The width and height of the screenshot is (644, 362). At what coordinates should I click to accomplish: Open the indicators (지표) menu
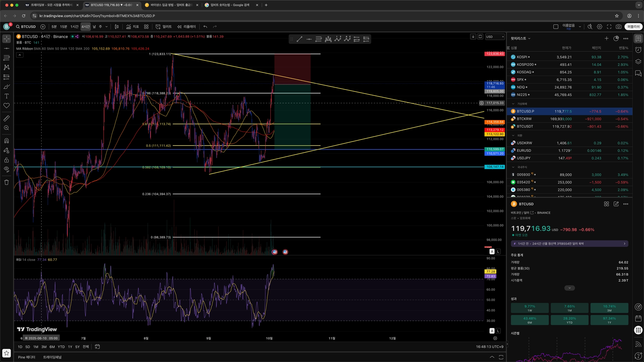(132, 26)
